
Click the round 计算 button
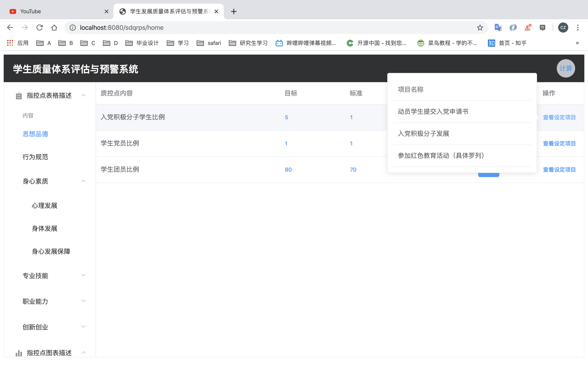click(x=566, y=68)
